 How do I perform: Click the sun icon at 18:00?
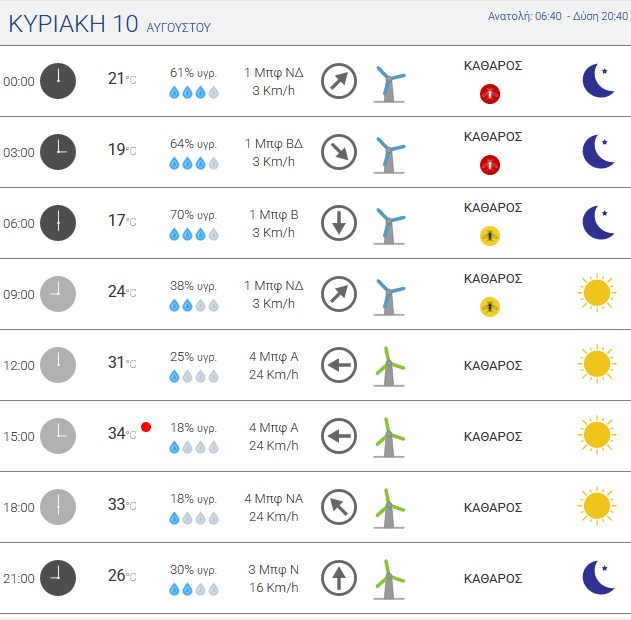[x=597, y=506]
